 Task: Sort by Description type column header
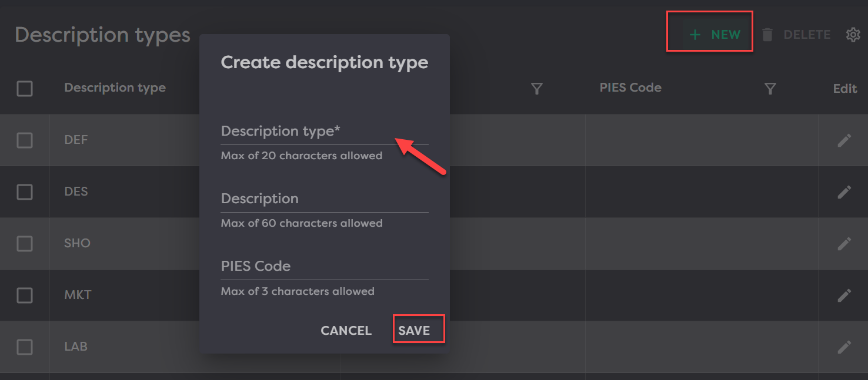115,88
